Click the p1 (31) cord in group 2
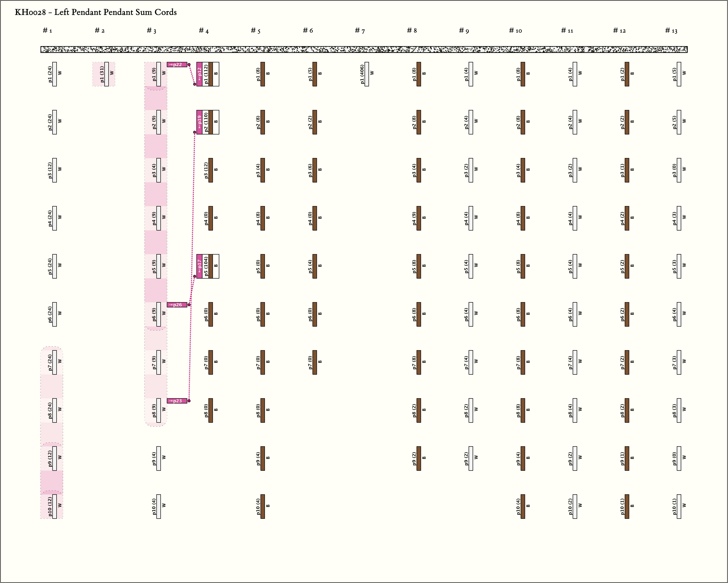Image resolution: width=728 pixels, height=583 pixels. [107, 74]
